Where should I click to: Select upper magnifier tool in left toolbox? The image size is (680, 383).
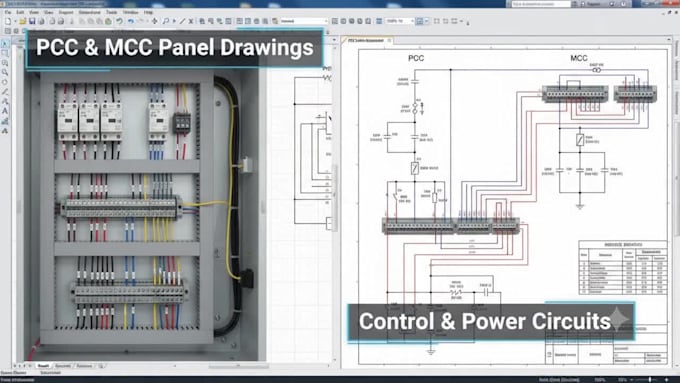[5, 63]
